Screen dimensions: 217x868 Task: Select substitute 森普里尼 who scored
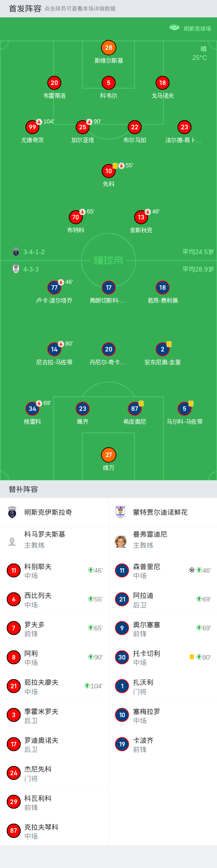pos(163,570)
